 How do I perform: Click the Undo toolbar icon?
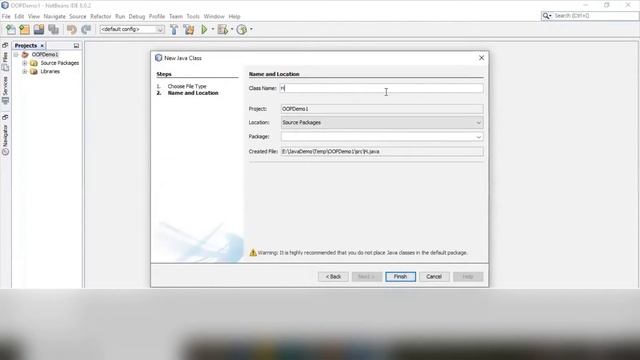coord(71,29)
